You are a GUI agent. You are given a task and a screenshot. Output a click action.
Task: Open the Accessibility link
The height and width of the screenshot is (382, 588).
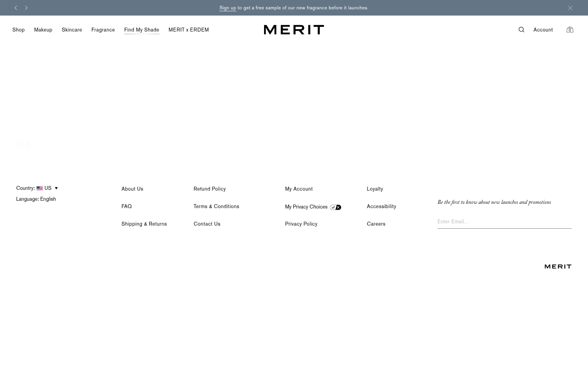pos(381,207)
